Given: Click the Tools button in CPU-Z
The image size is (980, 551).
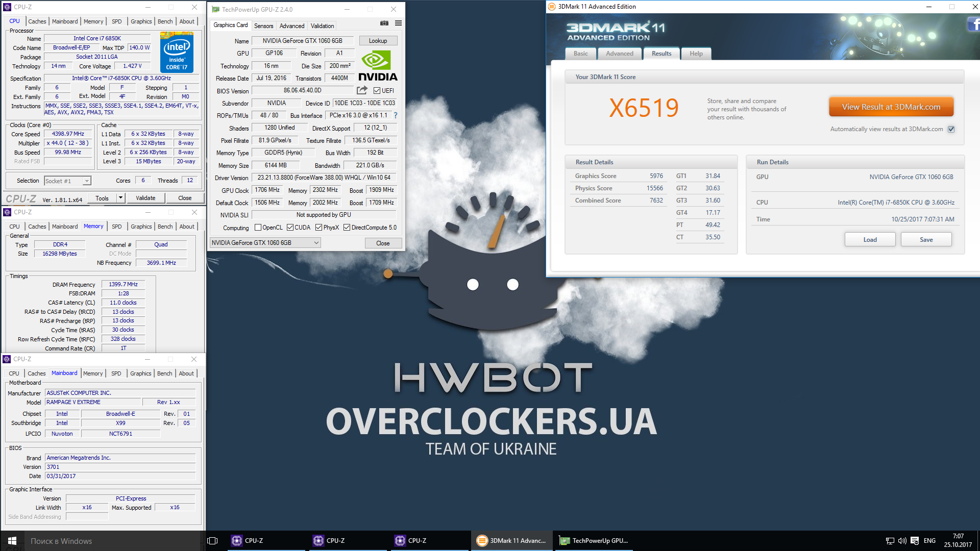Looking at the screenshot, I should pos(102,198).
